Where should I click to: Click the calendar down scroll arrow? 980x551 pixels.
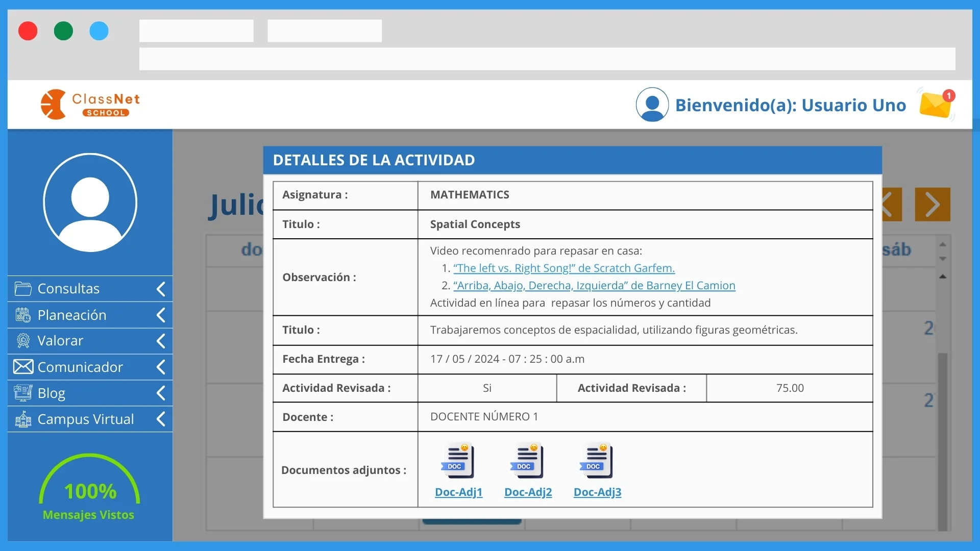(943, 259)
